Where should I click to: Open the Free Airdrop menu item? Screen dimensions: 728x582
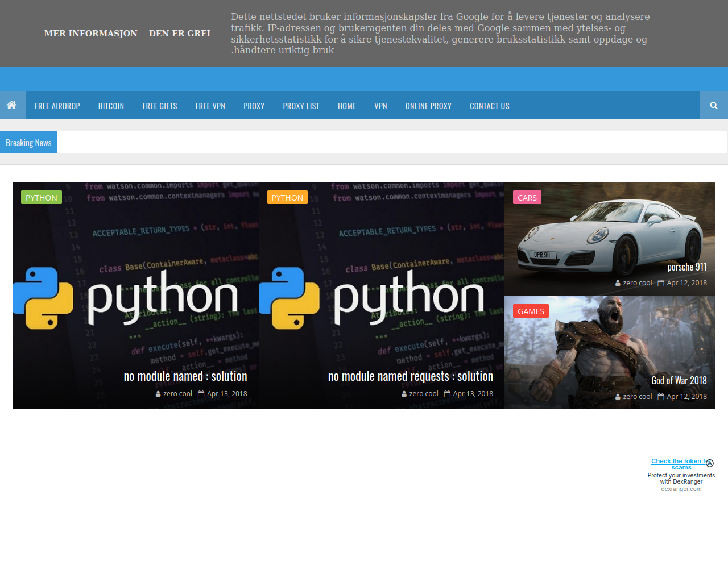[x=57, y=106]
